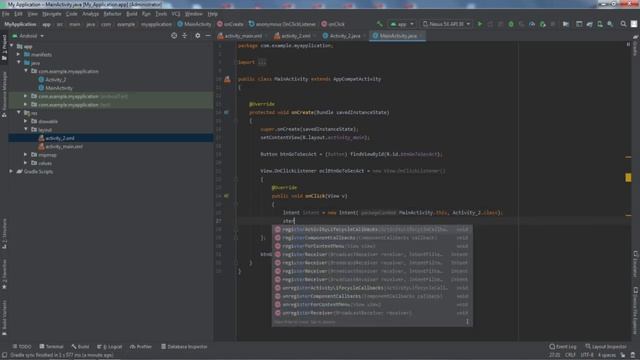Open the TODO tool window
The height and width of the screenshot is (360, 640).
tap(22, 347)
